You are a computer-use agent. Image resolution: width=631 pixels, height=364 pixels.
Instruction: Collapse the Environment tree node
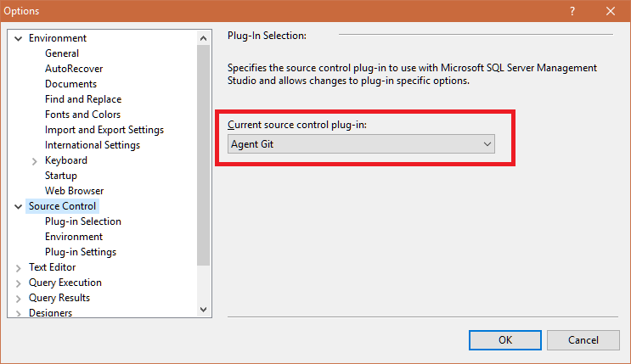19,38
